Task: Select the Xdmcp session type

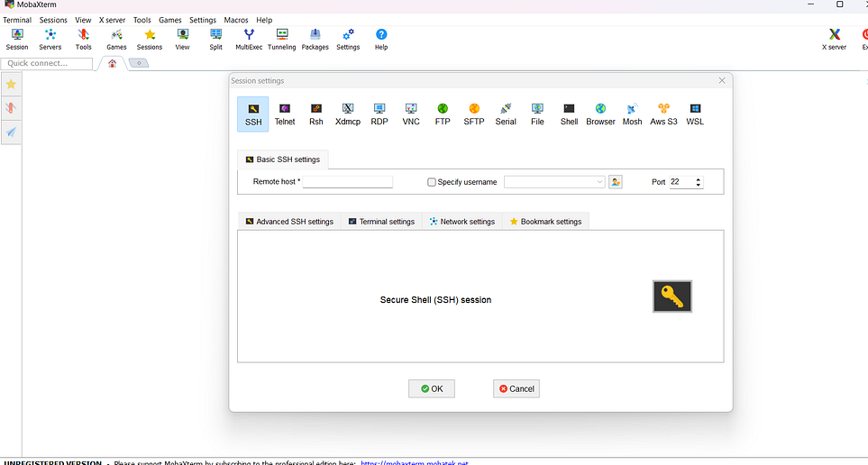Action: [348, 114]
